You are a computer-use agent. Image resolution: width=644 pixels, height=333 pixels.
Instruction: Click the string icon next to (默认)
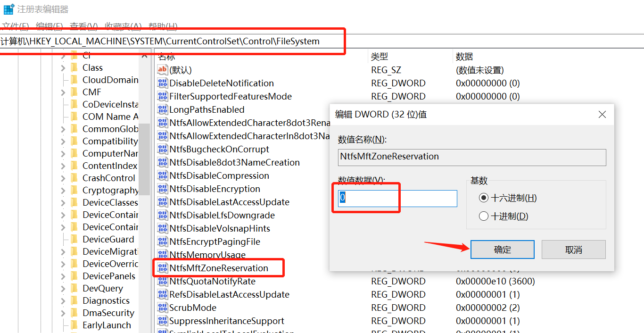pos(163,70)
